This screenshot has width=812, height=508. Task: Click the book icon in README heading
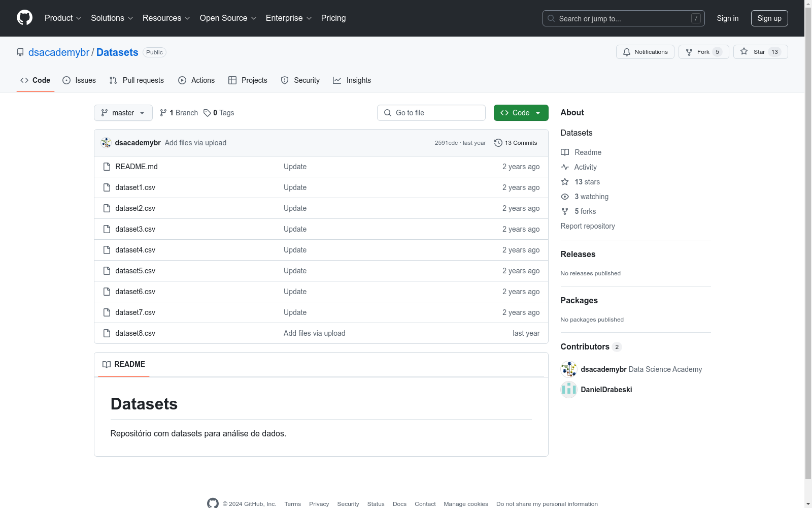tap(107, 364)
